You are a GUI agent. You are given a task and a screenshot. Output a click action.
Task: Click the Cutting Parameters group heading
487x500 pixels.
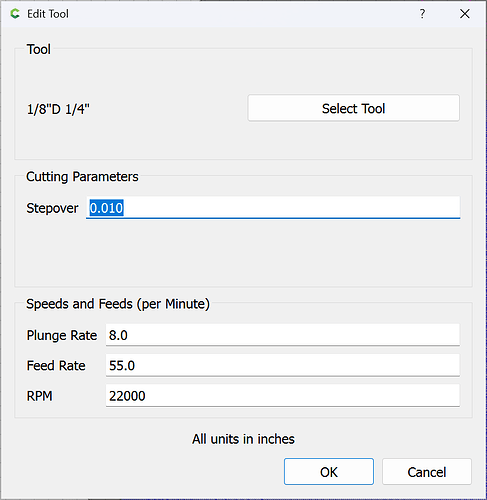tap(82, 177)
